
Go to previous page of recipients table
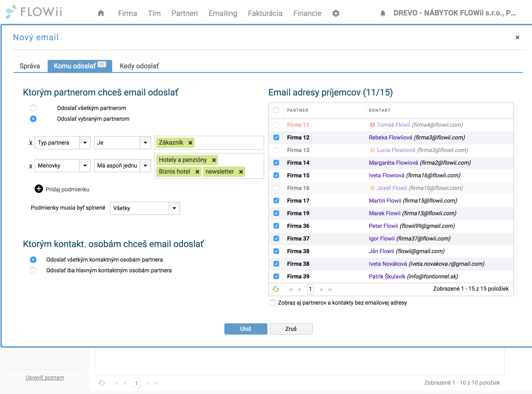point(299,290)
